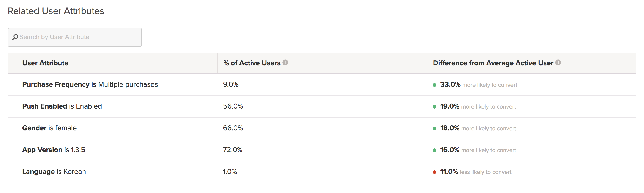This screenshot has width=644, height=193.
Task: Click red dot in Language is Korean row
Action: tap(434, 172)
